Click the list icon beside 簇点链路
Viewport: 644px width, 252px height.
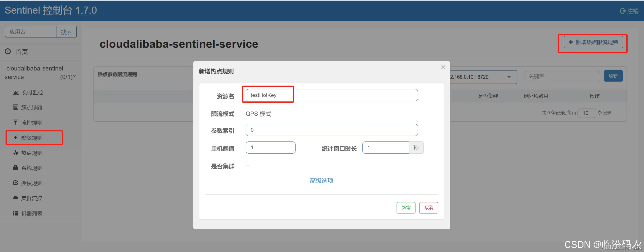pos(16,107)
